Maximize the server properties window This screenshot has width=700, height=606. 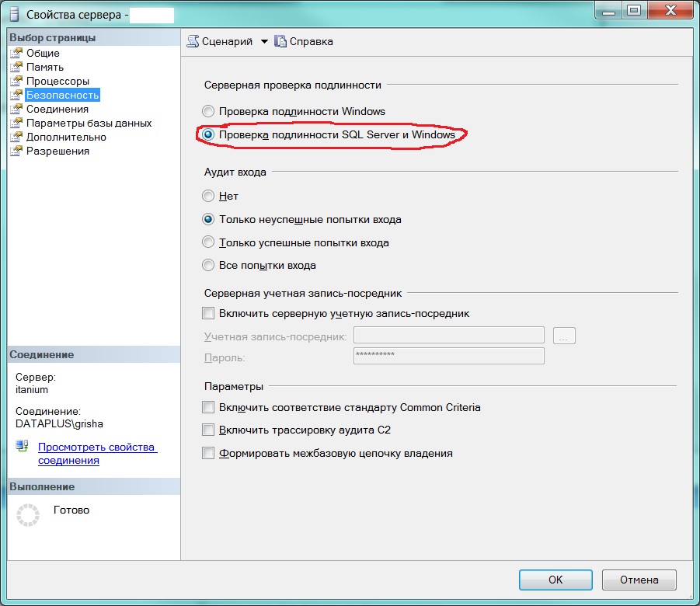(x=634, y=10)
